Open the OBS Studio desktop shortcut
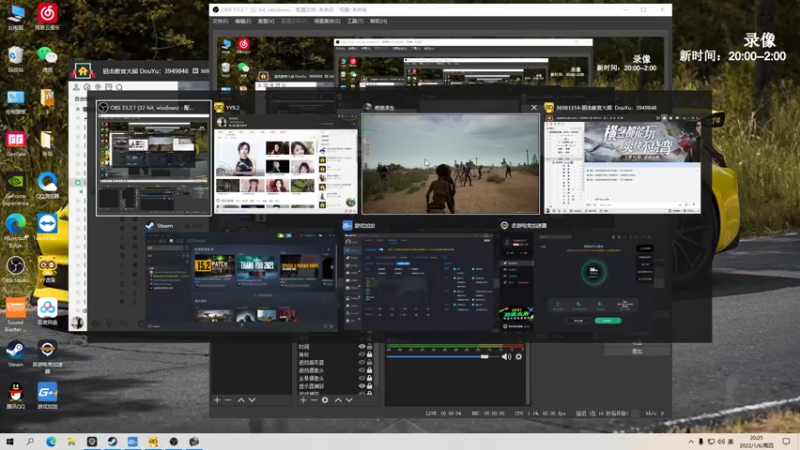This screenshot has height=450, width=800. pos(15,266)
